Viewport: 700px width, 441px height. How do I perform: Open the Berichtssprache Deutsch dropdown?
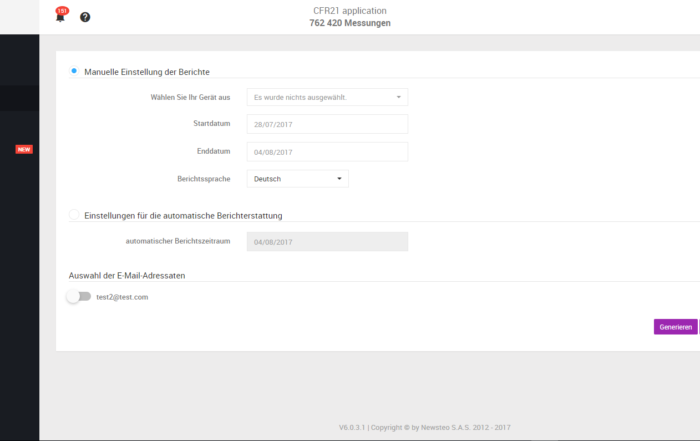pos(298,179)
